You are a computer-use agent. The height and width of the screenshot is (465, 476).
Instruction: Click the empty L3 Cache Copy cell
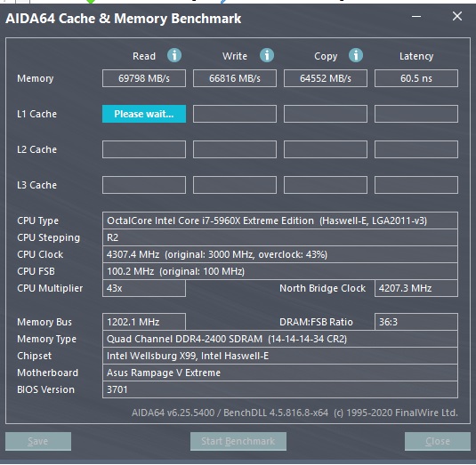pos(326,185)
